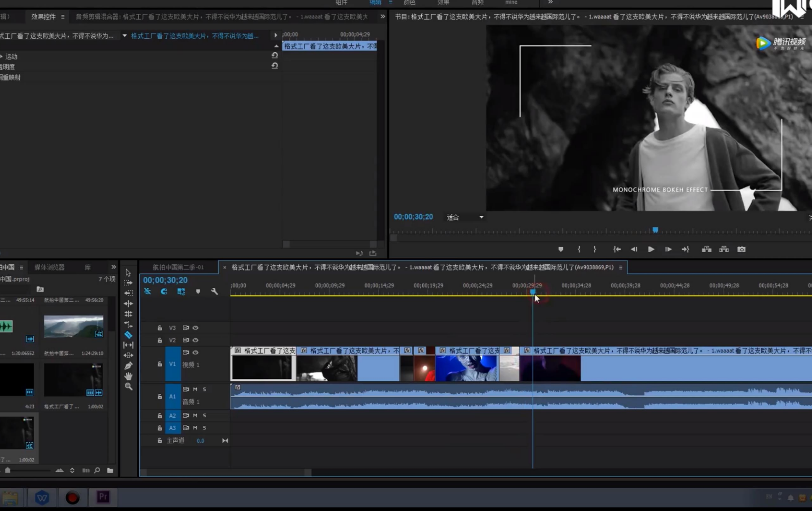This screenshot has width=812, height=511.
Task: Select the Pen tool
Action: point(128,366)
